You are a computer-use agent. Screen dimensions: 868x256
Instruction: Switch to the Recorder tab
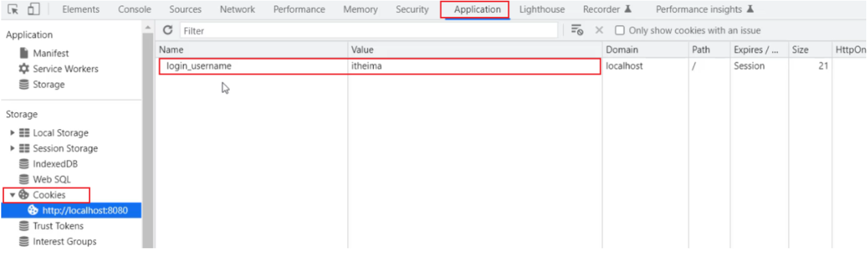[x=608, y=10]
